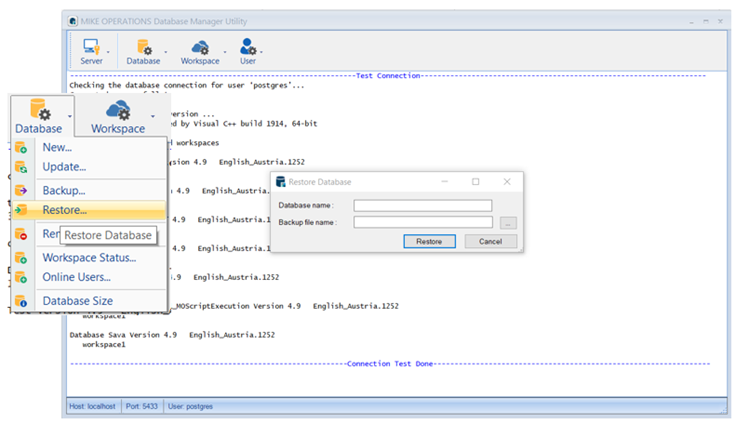The image size is (736, 424).
Task: Click the Database name input field
Action: pos(422,206)
